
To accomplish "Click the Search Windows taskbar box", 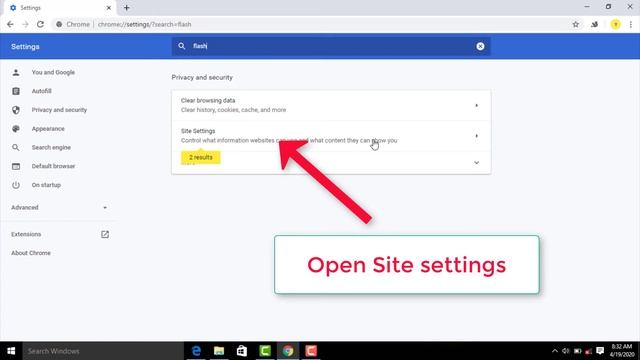I will [x=103, y=351].
